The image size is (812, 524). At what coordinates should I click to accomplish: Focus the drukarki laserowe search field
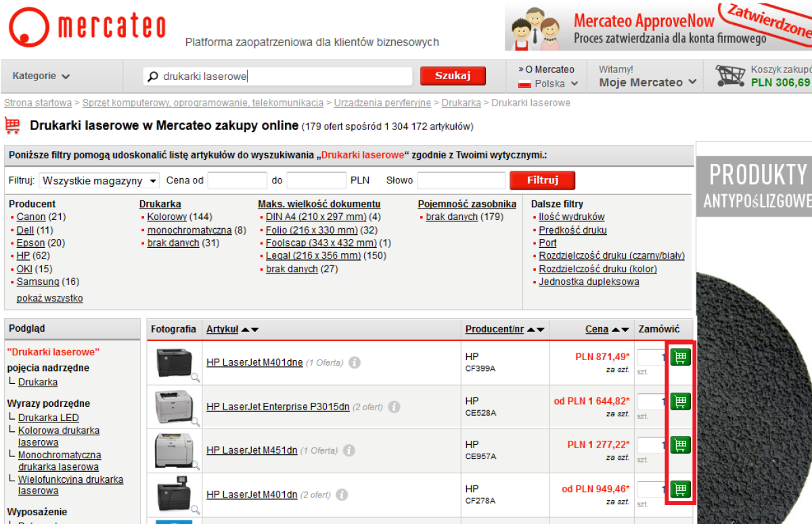[x=278, y=77]
